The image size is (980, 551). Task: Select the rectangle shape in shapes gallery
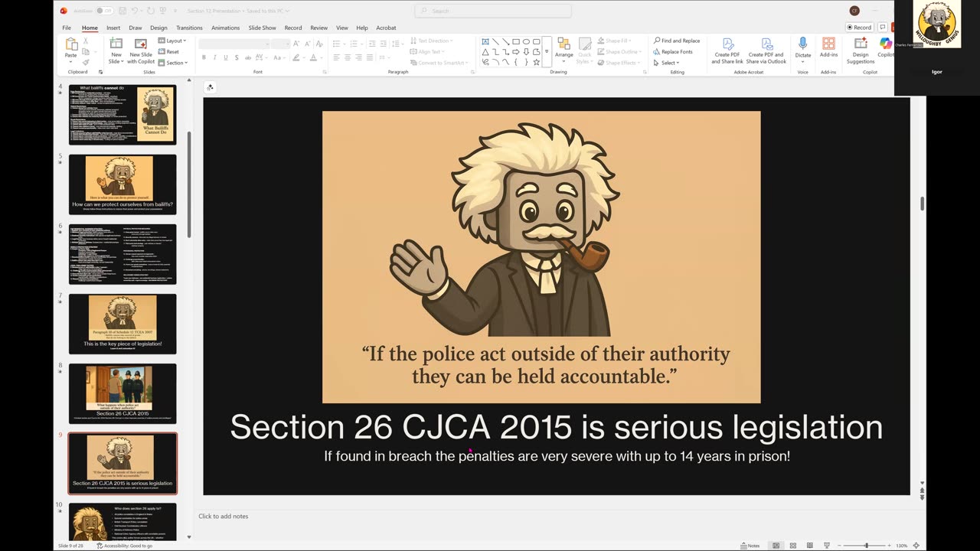(x=516, y=41)
